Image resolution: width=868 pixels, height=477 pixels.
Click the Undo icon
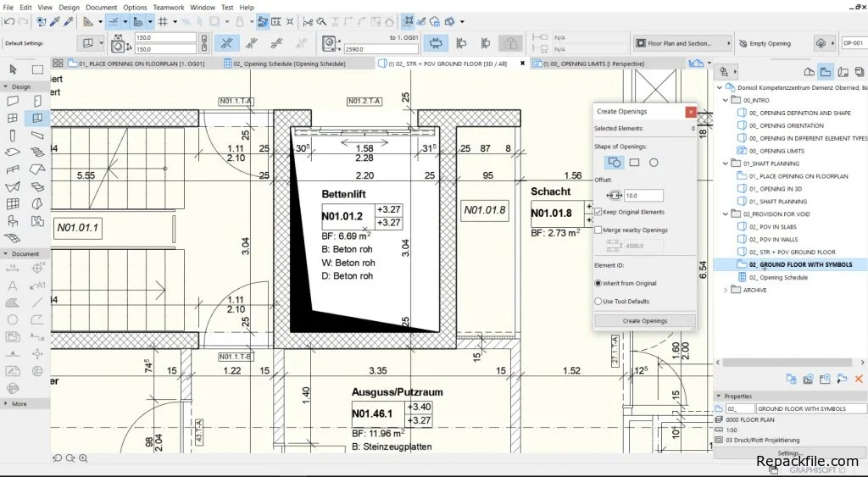[x=9, y=21]
